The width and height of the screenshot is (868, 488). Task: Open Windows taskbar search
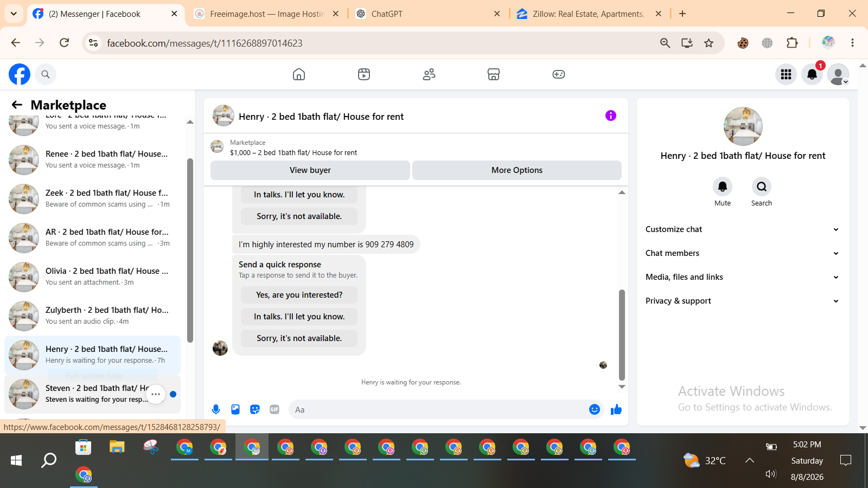(x=49, y=460)
